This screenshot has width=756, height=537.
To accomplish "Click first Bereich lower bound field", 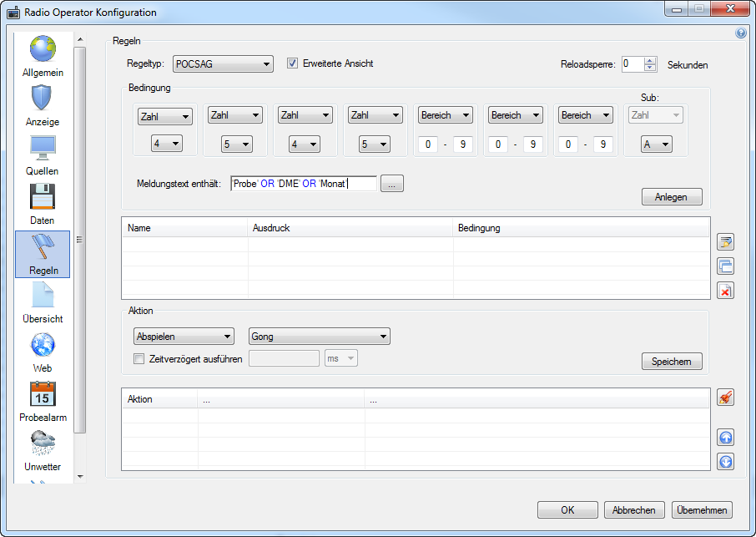I will pos(428,144).
